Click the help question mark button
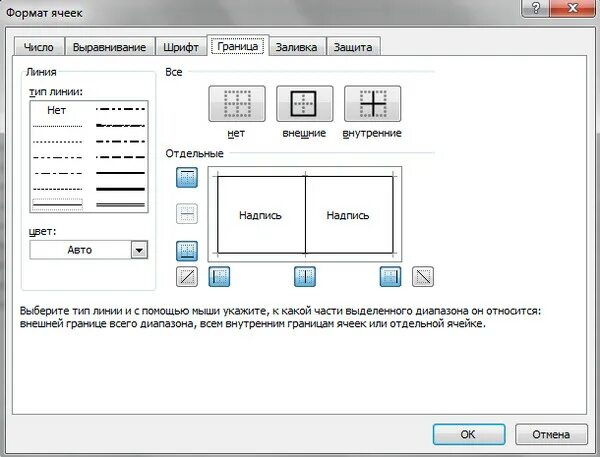Screen dimensions: 600x457 click(535, 7)
